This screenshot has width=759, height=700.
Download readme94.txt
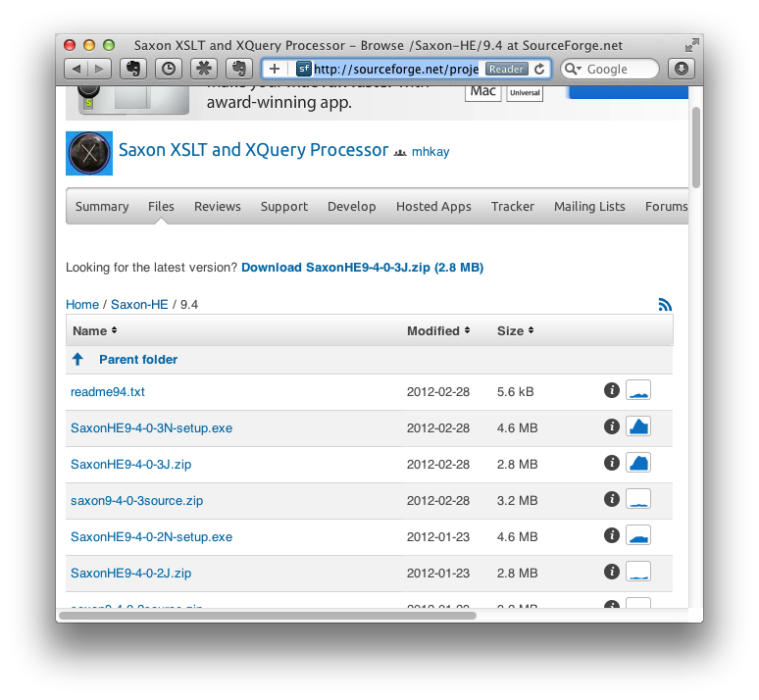tap(108, 391)
